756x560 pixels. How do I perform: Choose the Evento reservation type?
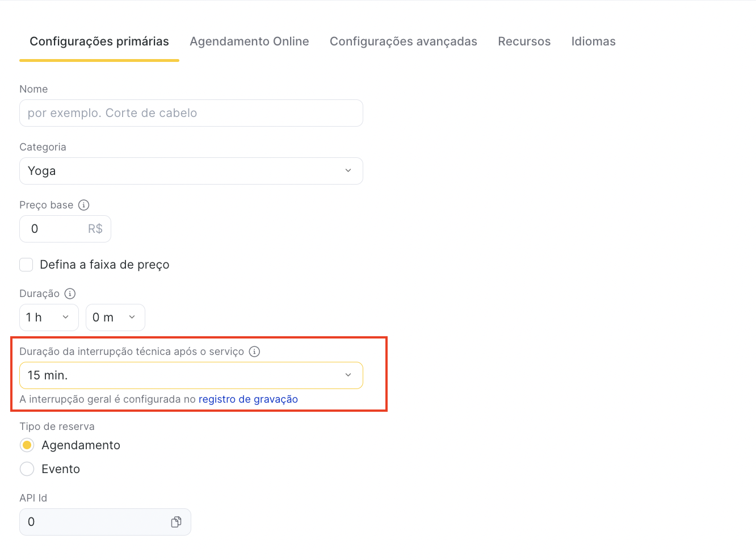27,469
